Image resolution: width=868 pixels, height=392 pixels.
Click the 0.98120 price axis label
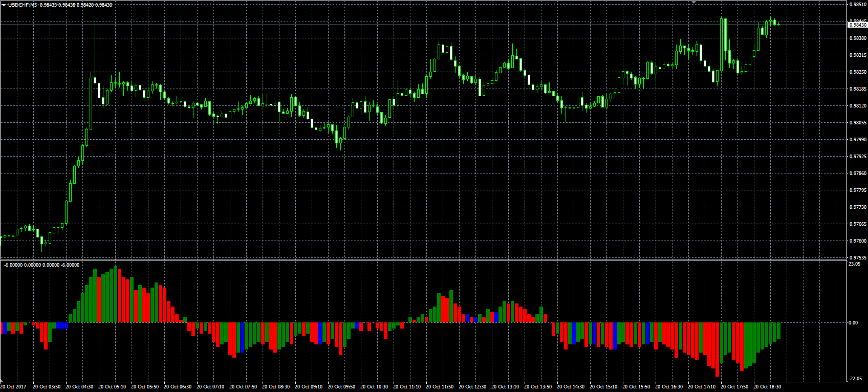(x=858, y=106)
